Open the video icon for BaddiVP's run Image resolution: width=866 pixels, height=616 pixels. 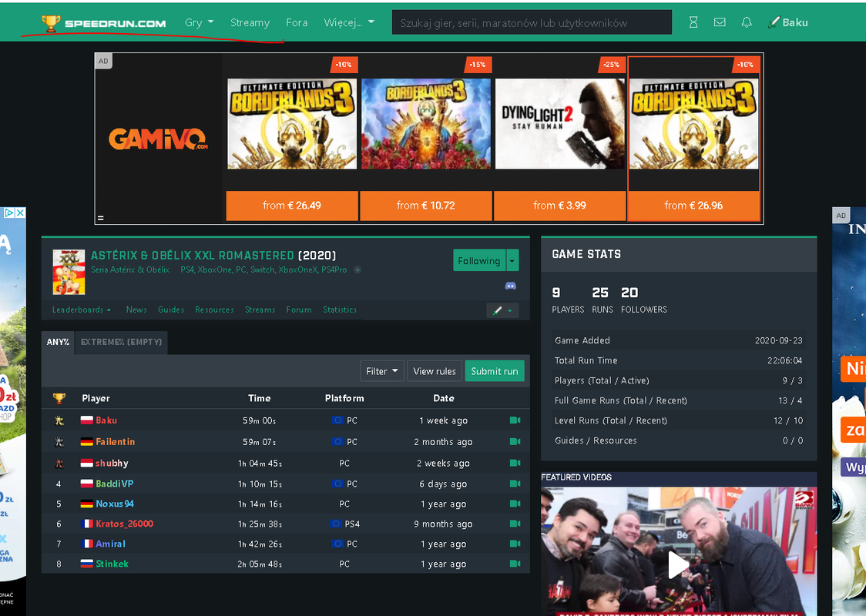click(x=515, y=484)
